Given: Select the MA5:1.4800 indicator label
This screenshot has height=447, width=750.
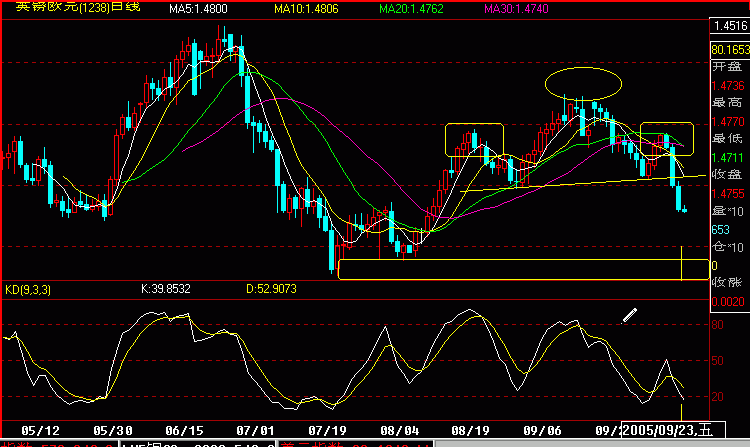Looking at the screenshot, I should [199, 9].
